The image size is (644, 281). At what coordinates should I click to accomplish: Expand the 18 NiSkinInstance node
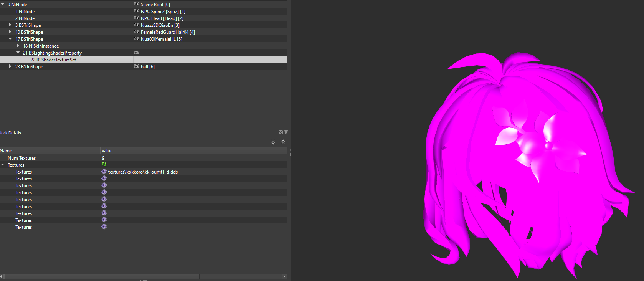pos(18,46)
